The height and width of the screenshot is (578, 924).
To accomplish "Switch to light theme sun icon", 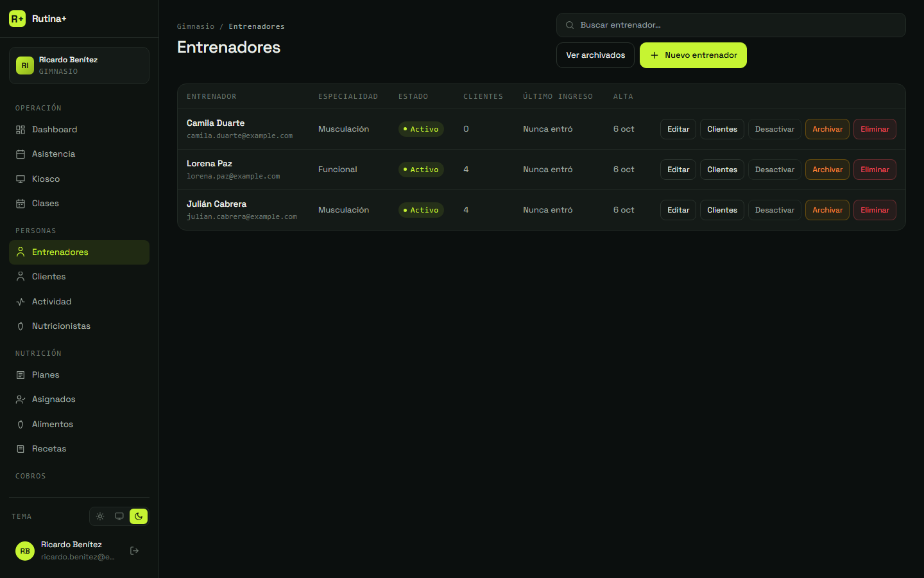I will tap(100, 516).
